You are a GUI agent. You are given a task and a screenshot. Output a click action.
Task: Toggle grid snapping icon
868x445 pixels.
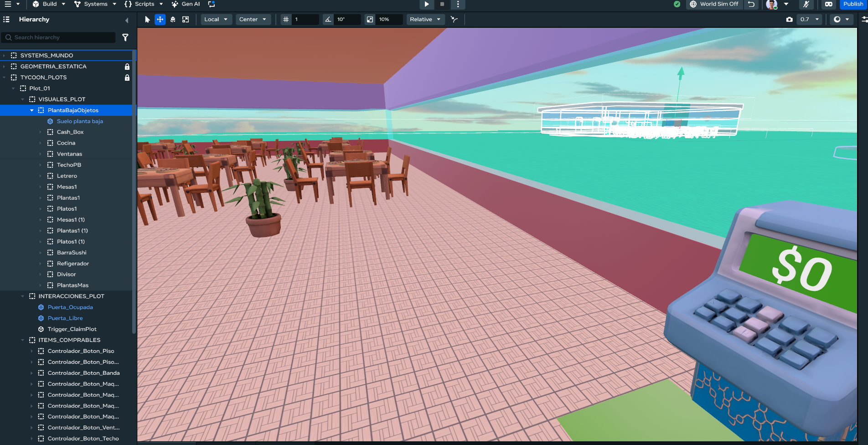286,20
